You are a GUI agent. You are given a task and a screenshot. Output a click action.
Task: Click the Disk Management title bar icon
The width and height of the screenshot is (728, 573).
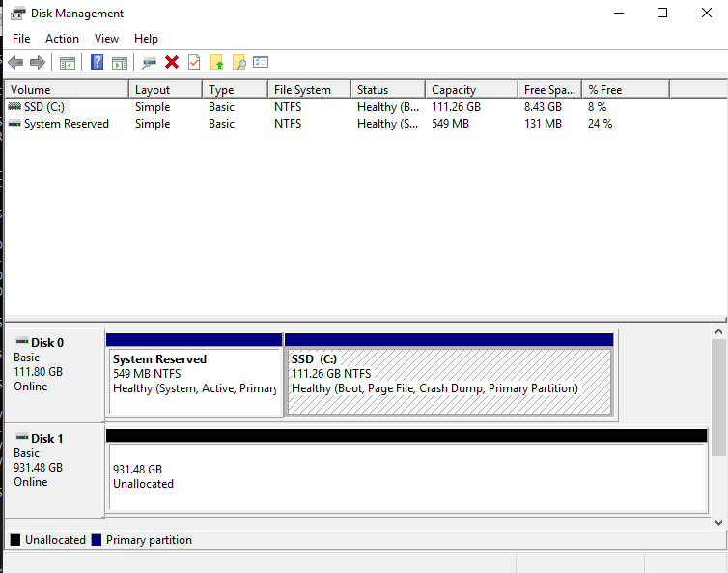coord(17,14)
